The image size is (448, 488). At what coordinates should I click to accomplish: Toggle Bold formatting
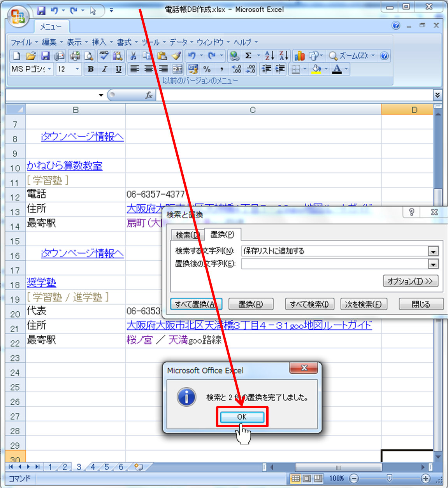click(91, 69)
